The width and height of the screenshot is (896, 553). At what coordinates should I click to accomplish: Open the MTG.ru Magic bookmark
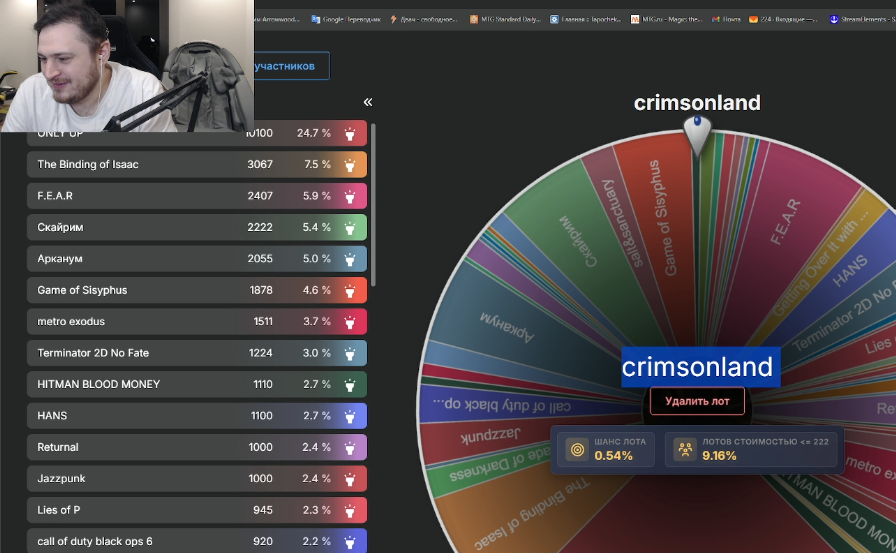coord(667,19)
